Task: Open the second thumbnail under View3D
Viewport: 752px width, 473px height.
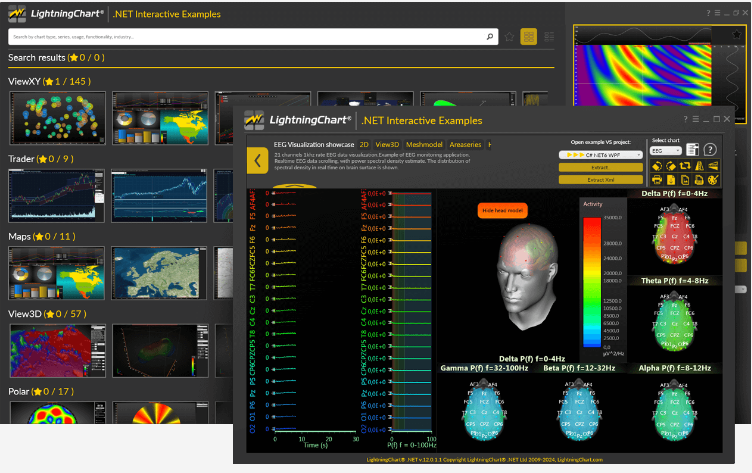Action: [x=161, y=351]
